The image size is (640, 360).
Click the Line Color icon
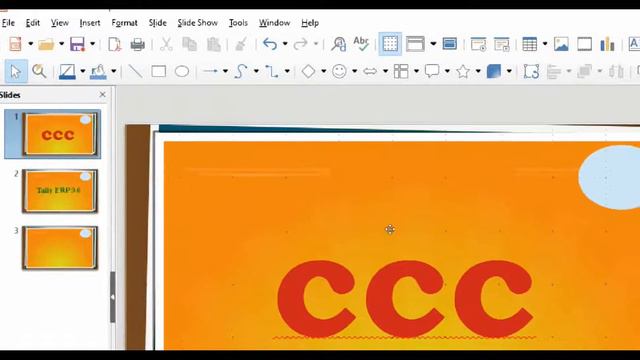click(67, 71)
